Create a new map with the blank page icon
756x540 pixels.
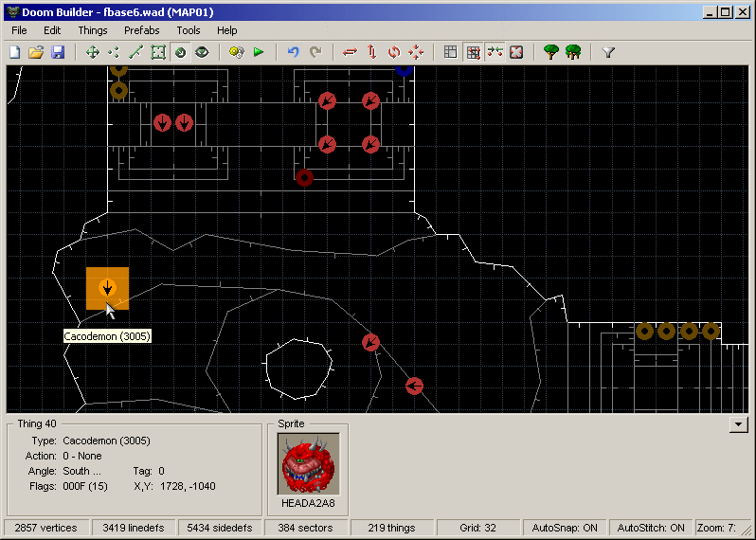tap(14, 52)
